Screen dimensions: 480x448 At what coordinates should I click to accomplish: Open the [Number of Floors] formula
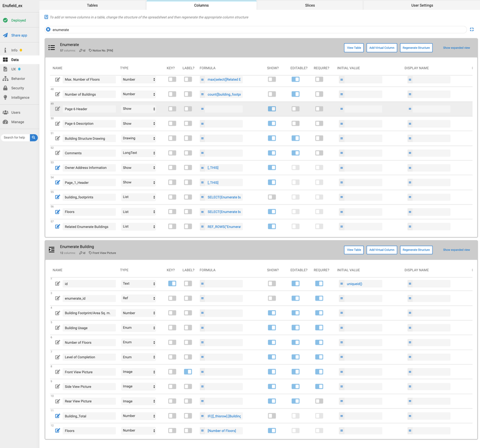tap(221, 431)
